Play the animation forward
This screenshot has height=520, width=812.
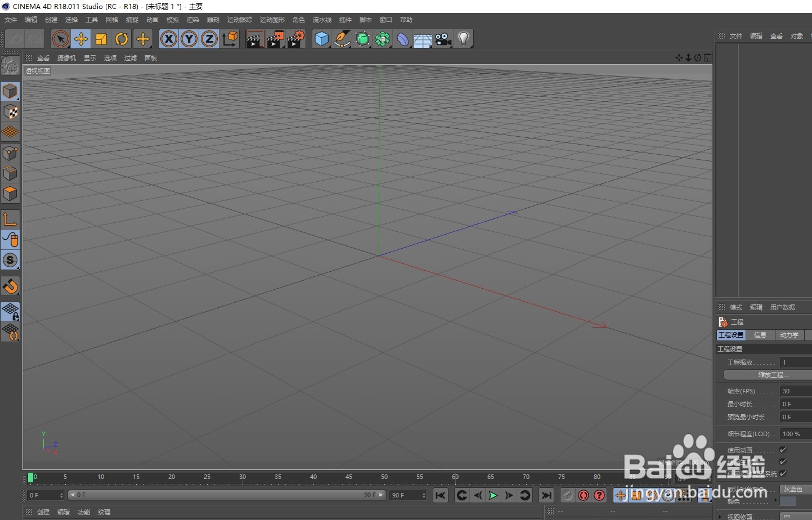click(x=494, y=495)
